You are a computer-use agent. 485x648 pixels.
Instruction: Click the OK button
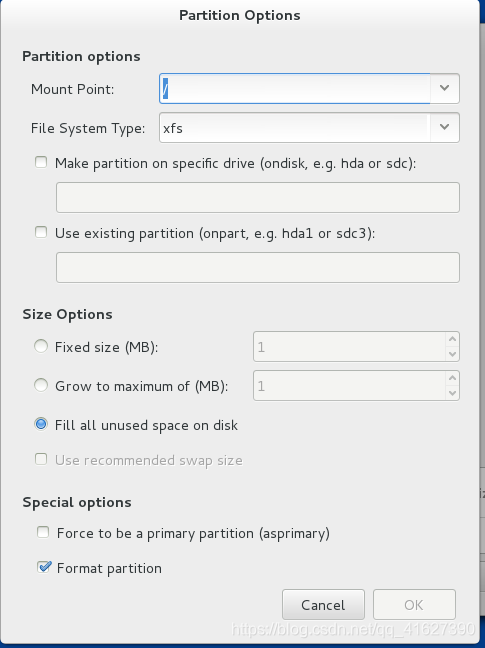[414, 605]
